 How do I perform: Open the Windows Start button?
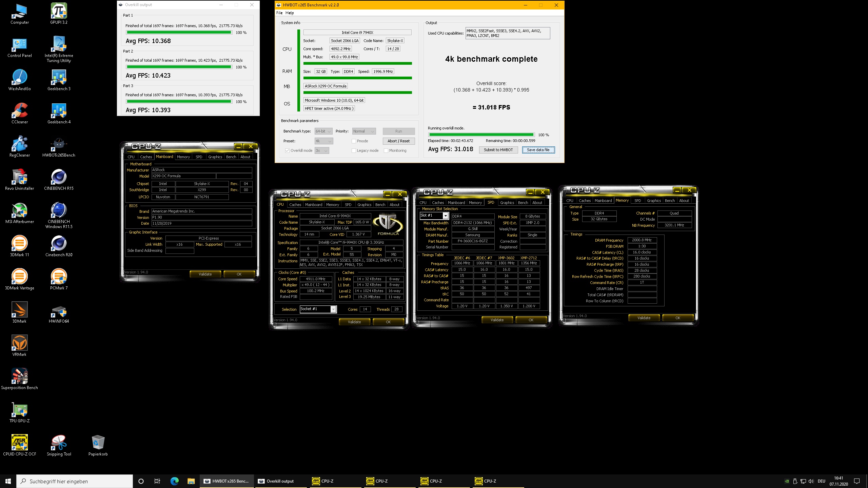[8, 481]
